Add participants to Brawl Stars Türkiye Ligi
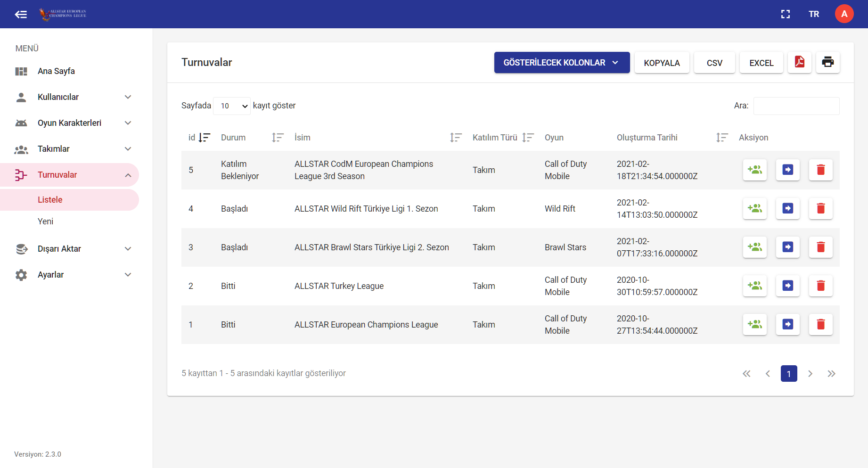This screenshot has height=468, width=868. click(x=755, y=247)
